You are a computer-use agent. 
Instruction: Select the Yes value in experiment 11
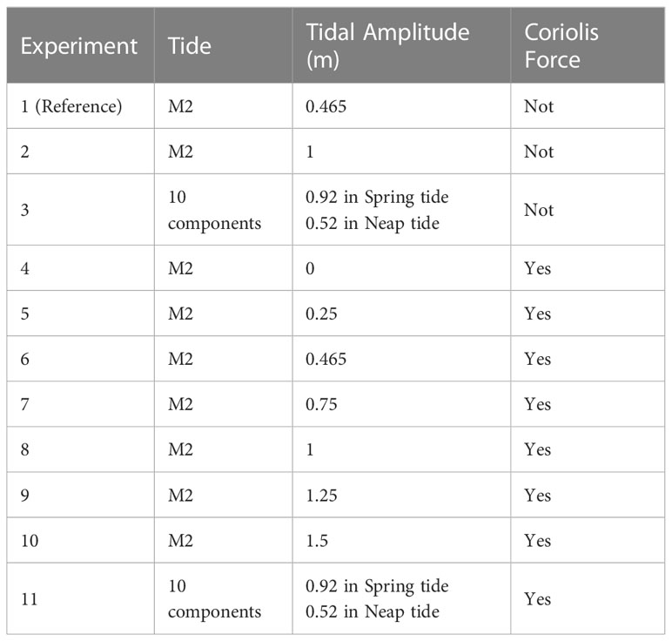pyautogui.click(x=537, y=599)
